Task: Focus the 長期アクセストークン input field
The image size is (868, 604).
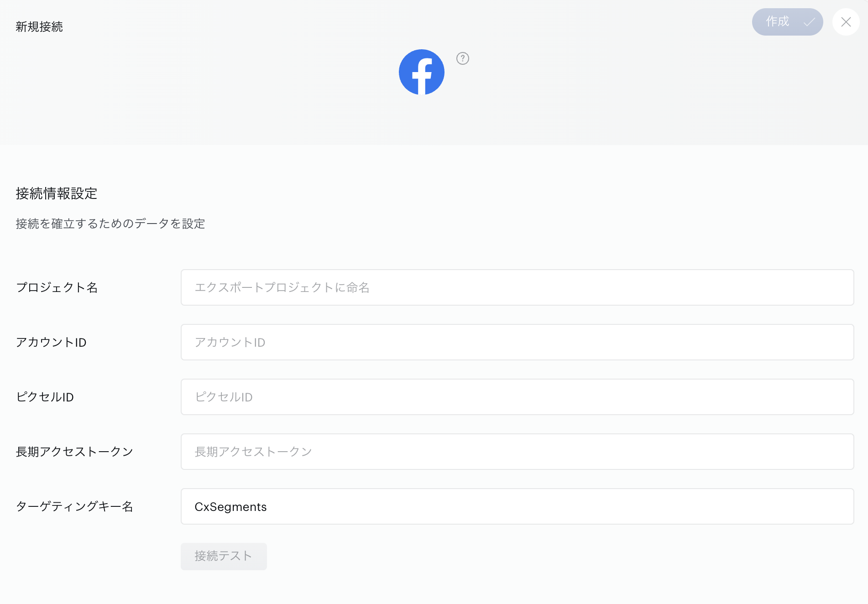Action: click(517, 452)
